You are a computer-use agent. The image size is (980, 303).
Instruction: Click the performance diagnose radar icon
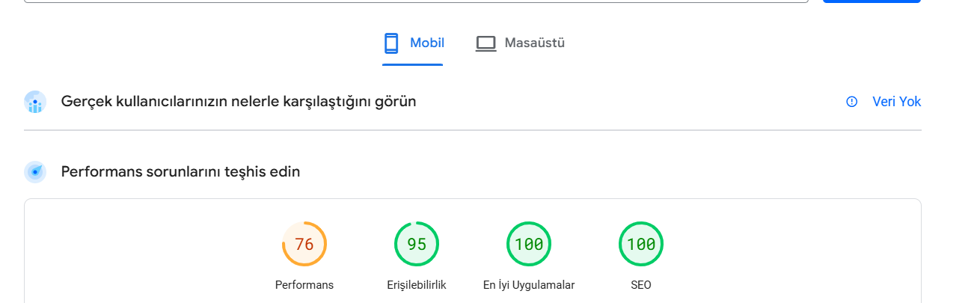(x=35, y=172)
